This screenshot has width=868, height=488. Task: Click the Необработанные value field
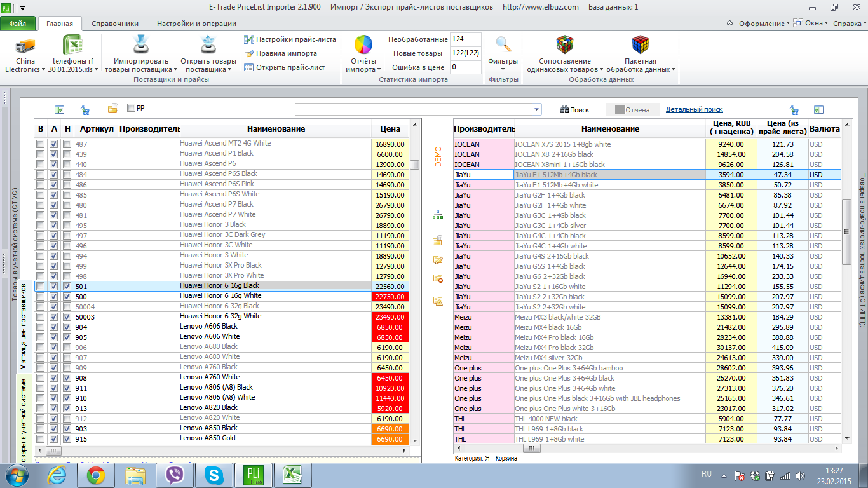465,39
